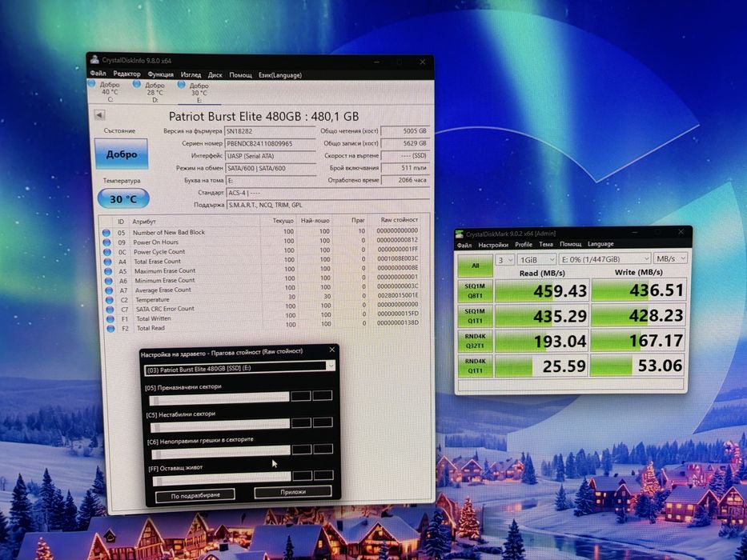Click the 459.43 read result value
747x560 pixels.
coord(542,290)
